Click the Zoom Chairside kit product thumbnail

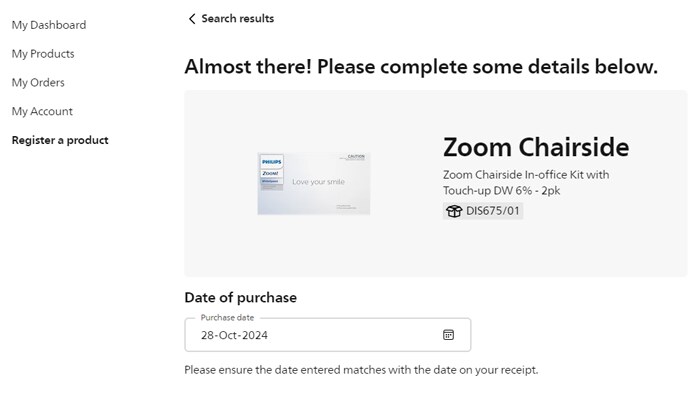click(x=314, y=183)
